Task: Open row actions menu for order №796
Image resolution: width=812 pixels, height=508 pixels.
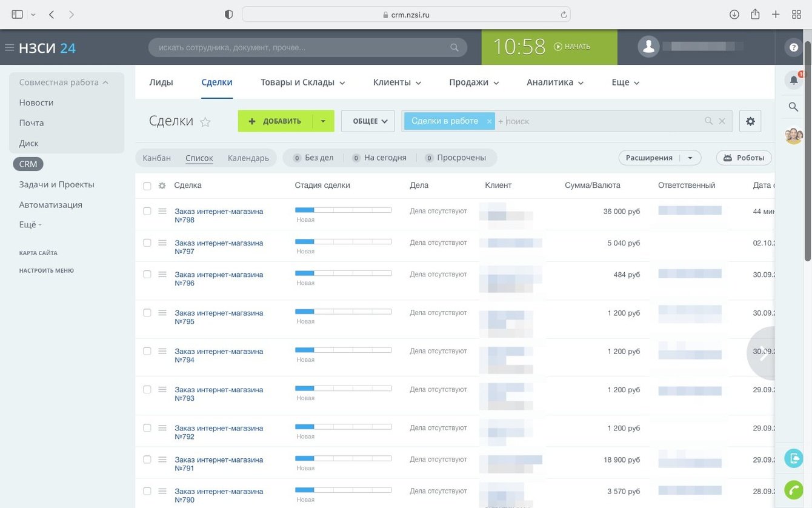Action: [162, 274]
